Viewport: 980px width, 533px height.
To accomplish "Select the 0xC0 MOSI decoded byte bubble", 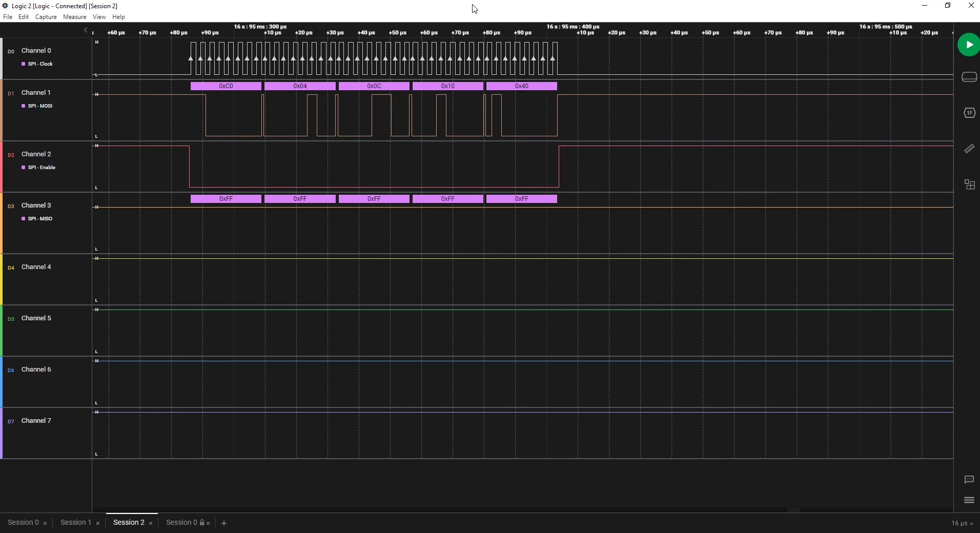I will tap(226, 86).
